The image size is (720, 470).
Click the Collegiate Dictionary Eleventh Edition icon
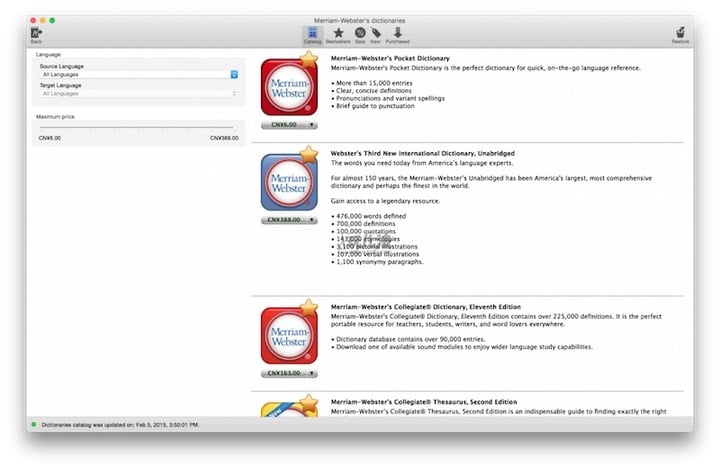[x=289, y=336]
